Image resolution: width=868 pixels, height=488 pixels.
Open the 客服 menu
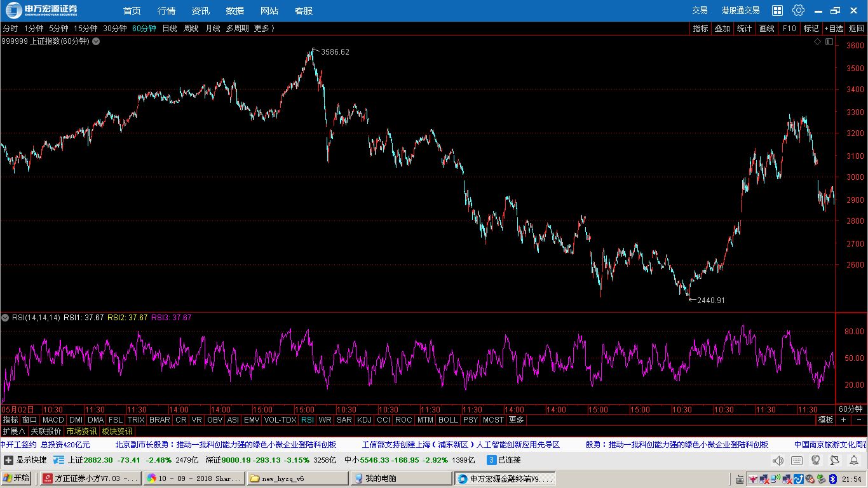click(x=304, y=11)
